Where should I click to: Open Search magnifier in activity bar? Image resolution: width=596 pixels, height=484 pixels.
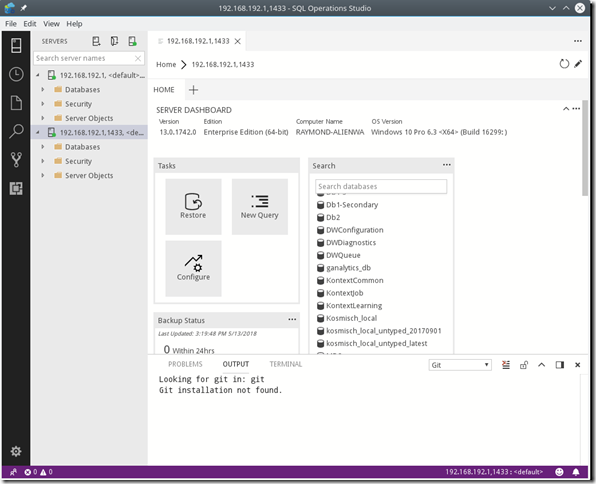[16, 131]
